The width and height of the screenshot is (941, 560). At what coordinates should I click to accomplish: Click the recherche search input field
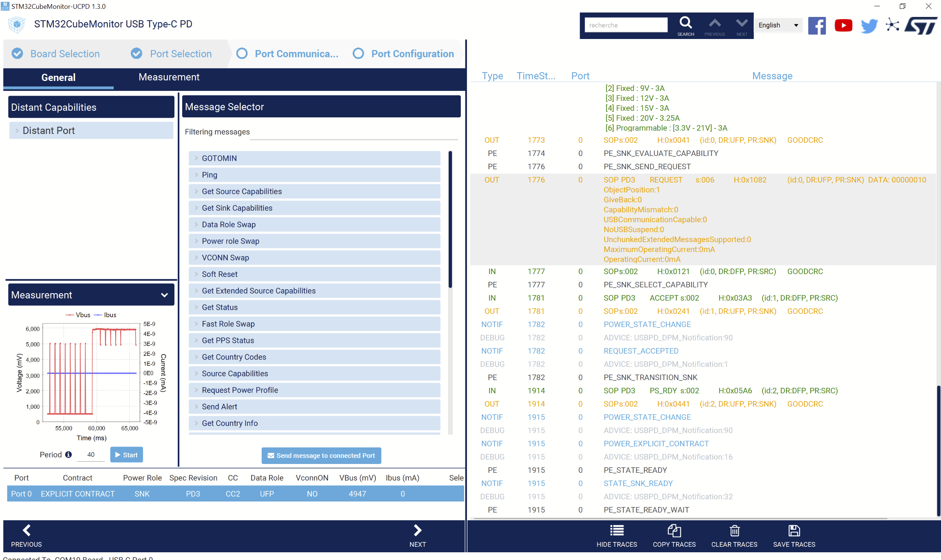point(626,25)
